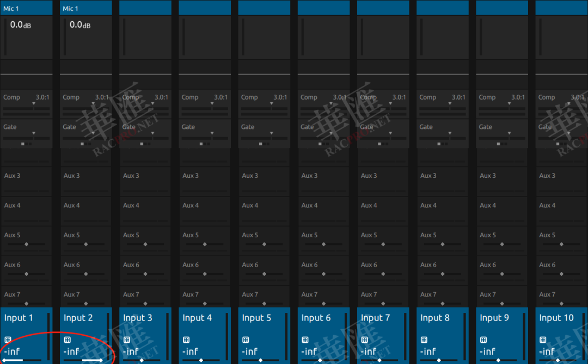Adjust the Aux 7 send on Input 9
Screen dimensions: 588x364
pyautogui.click(x=502, y=303)
